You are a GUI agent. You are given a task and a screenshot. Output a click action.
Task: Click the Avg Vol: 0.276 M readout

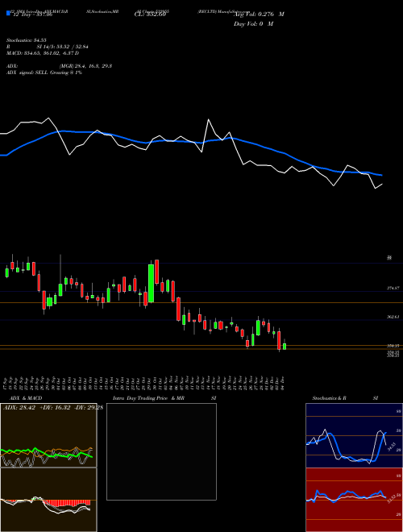click(259, 15)
